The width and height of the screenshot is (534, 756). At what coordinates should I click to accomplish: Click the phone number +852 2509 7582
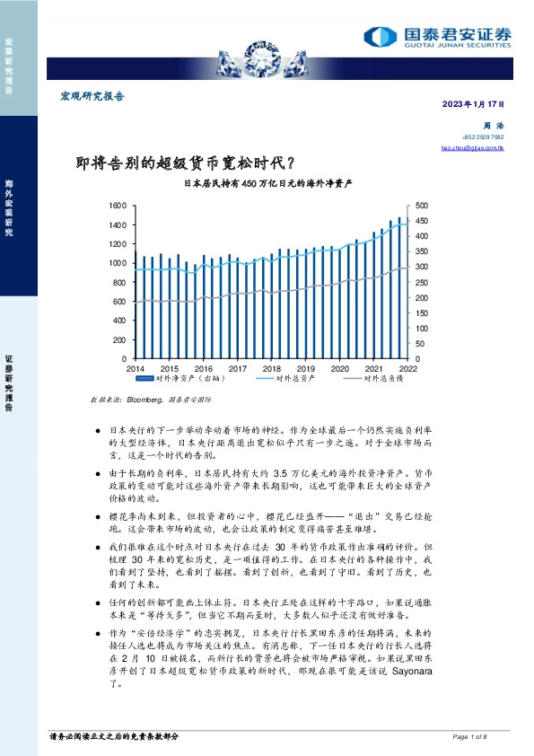[x=483, y=137]
